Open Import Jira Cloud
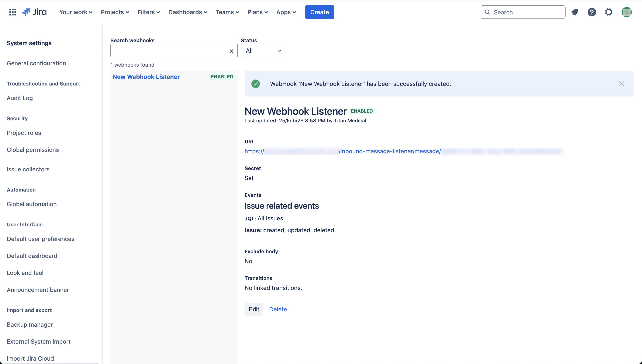This screenshot has width=642, height=364. (30, 358)
